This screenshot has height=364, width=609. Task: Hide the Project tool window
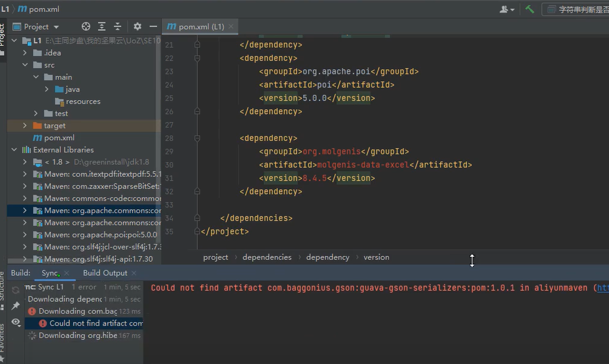pos(153,27)
